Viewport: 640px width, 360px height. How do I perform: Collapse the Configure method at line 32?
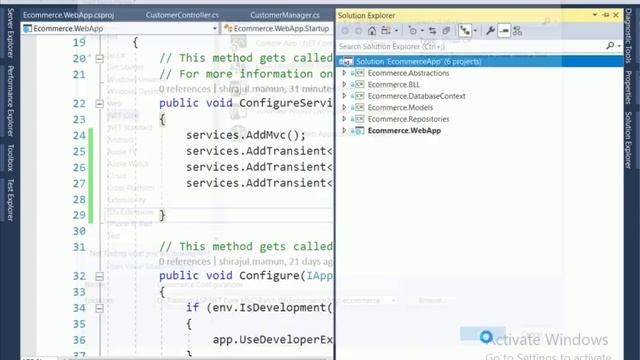coord(99,276)
